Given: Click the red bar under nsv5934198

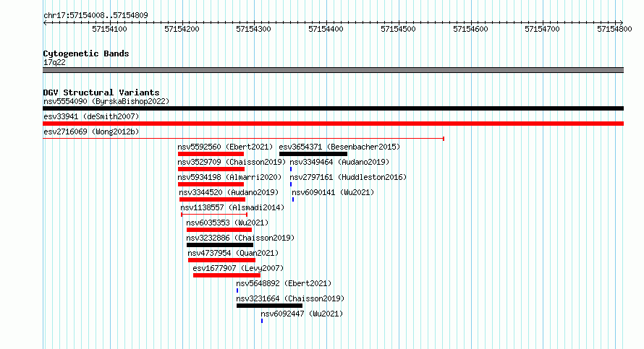Looking at the screenshot, I should pyautogui.click(x=211, y=184).
